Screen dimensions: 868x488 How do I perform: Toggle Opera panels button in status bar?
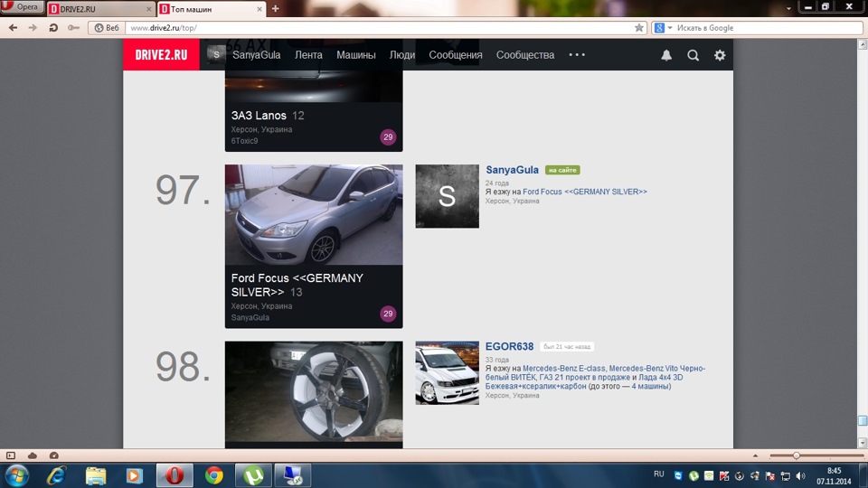click(11, 455)
